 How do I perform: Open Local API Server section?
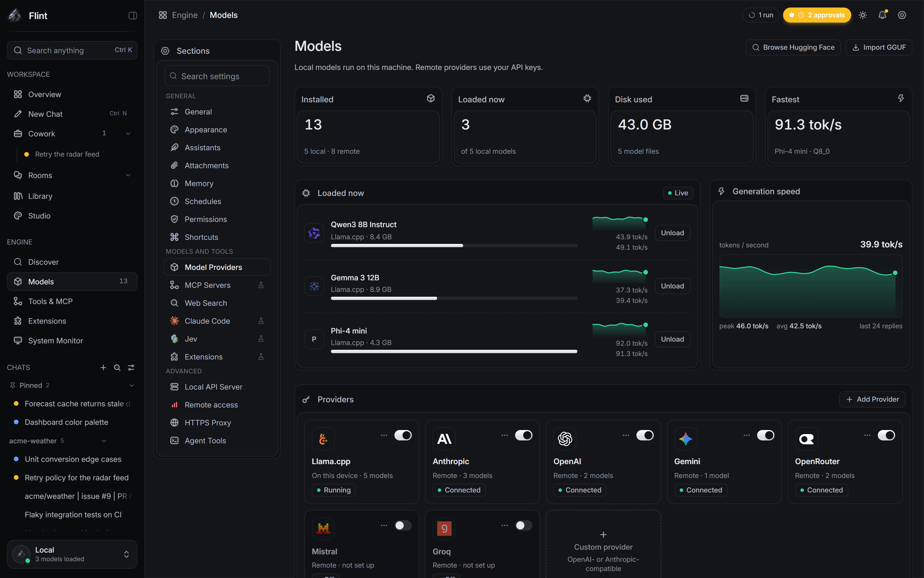217,387
